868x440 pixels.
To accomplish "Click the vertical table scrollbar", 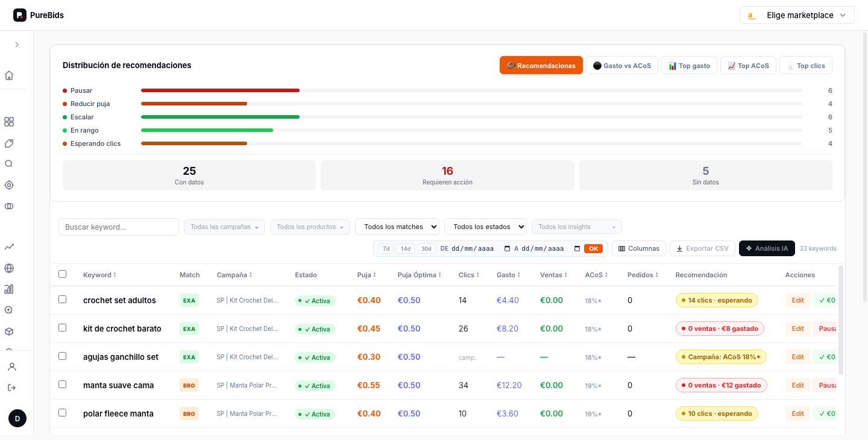I will pos(840,321).
